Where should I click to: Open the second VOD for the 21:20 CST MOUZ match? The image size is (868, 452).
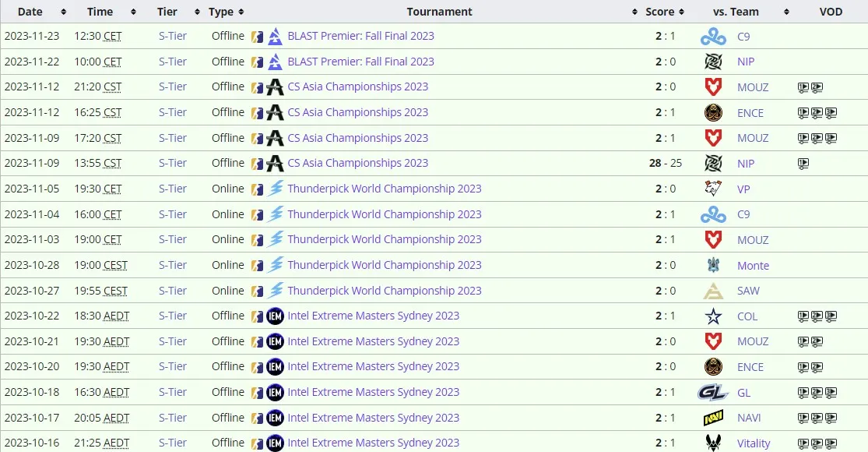(817, 87)
